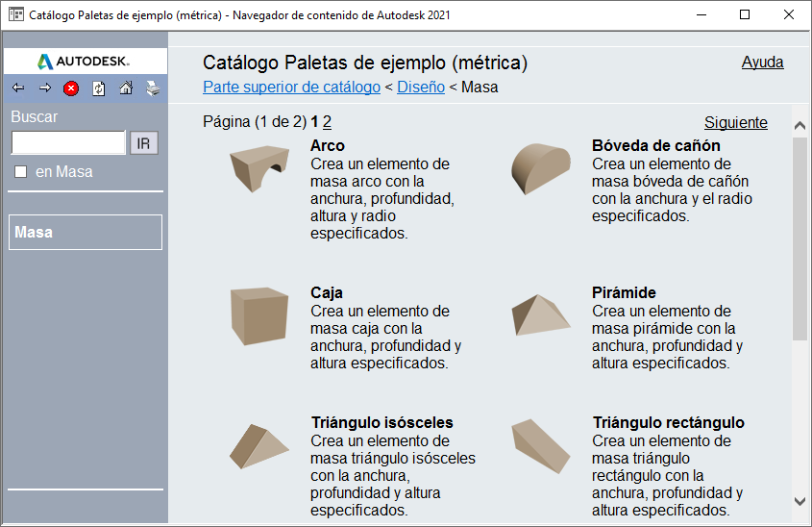The image size is (812, 527).
Task: Go forward with the right arrow icon
Action: click(45, 88)
